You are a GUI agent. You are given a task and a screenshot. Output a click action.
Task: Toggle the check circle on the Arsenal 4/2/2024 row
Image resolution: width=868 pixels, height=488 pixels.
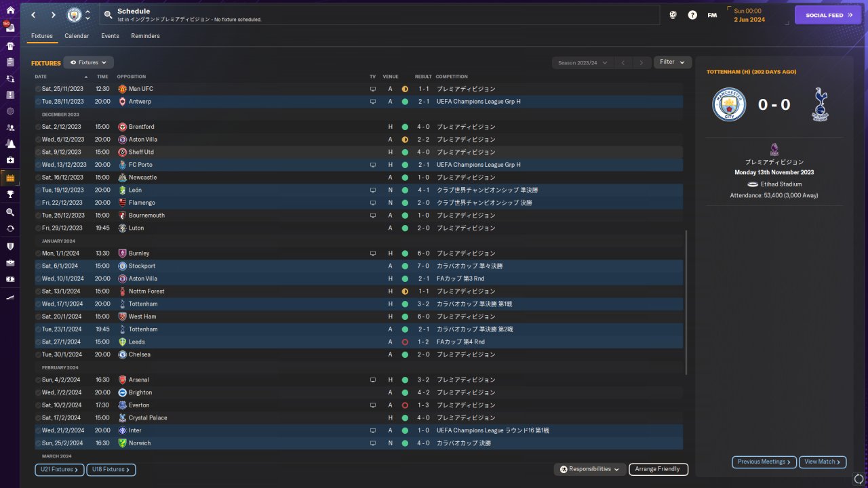(38, 380)
